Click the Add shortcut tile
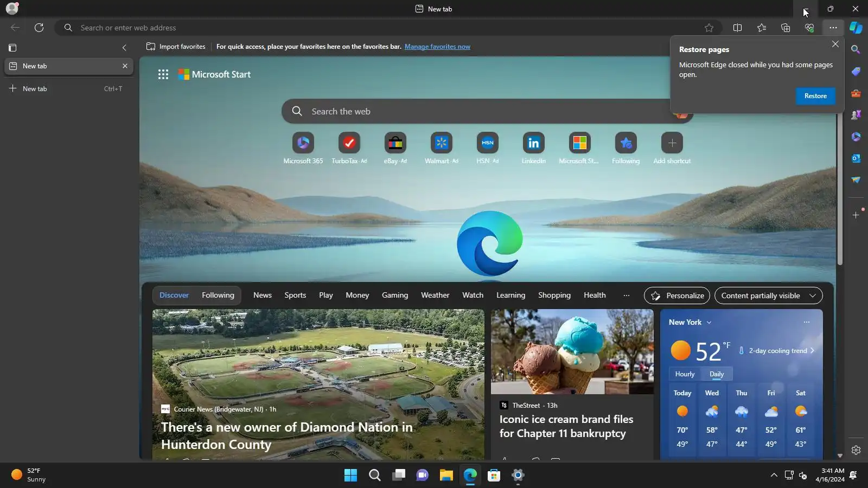The height and width of the screenshot is (488, 868). (x=672, y=148)
